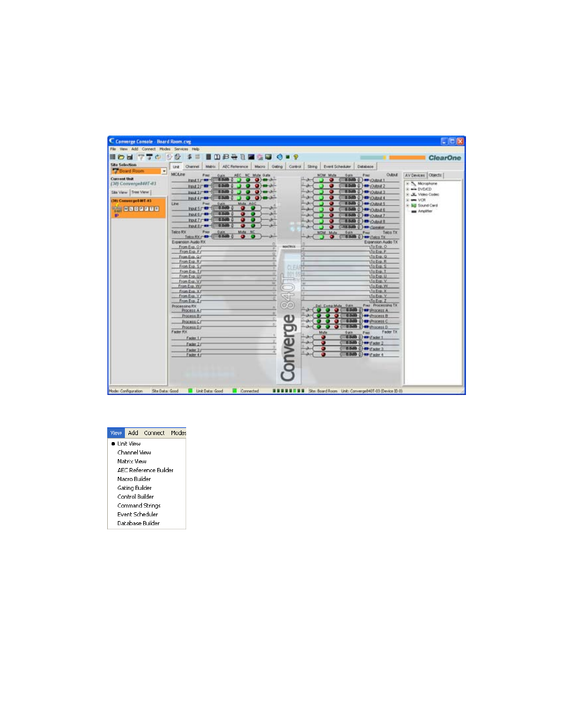Open the Tree View tab

point(140,192)
